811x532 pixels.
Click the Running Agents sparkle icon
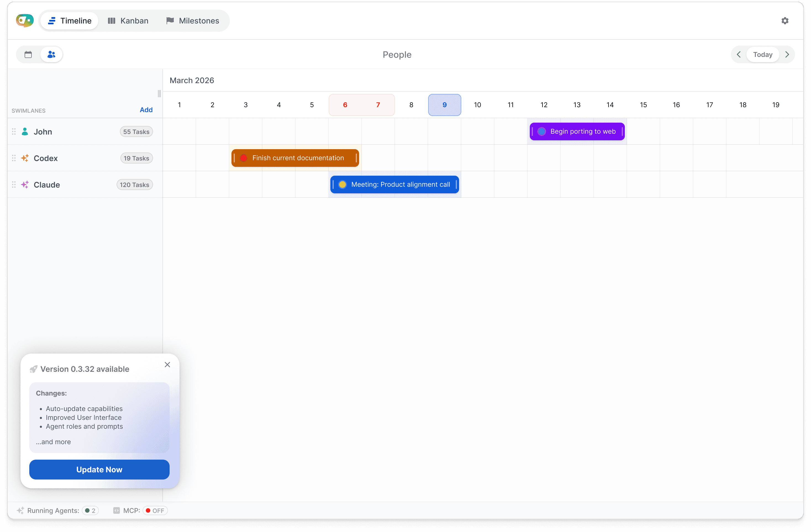pyautogui.click(x=20, y=510)
